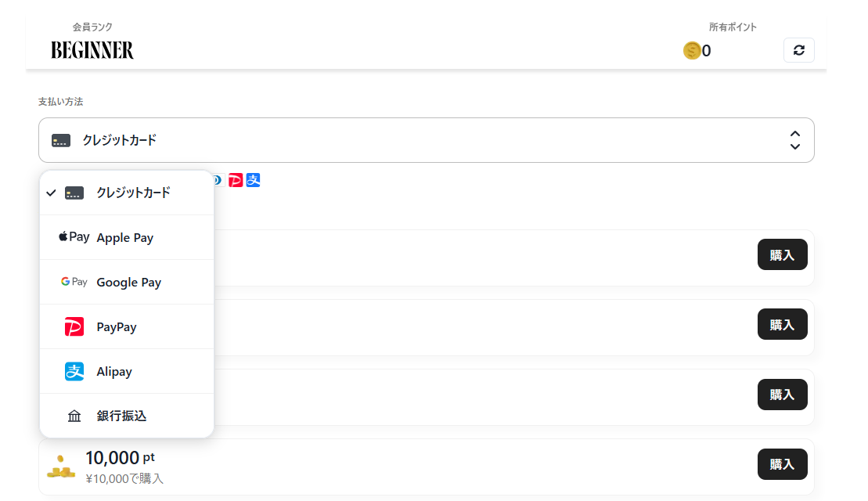Refresh the owned points balance
868x501 pixels.
(x=798, y=50)
